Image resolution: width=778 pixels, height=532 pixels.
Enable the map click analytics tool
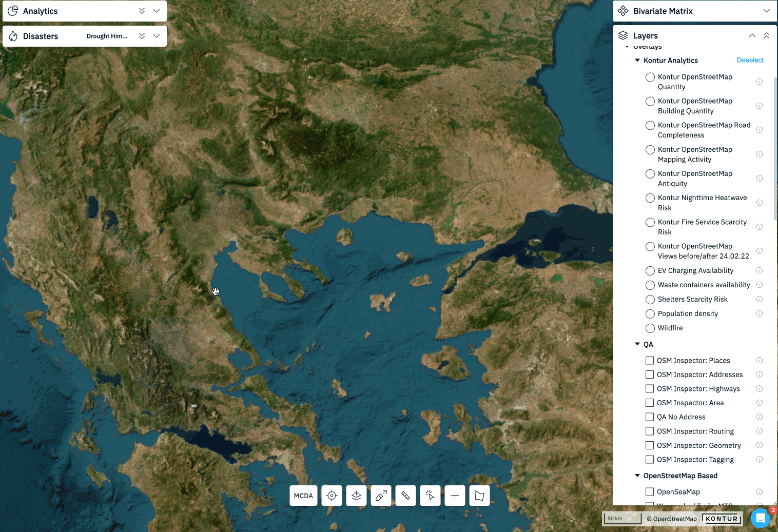click(430, 495)
